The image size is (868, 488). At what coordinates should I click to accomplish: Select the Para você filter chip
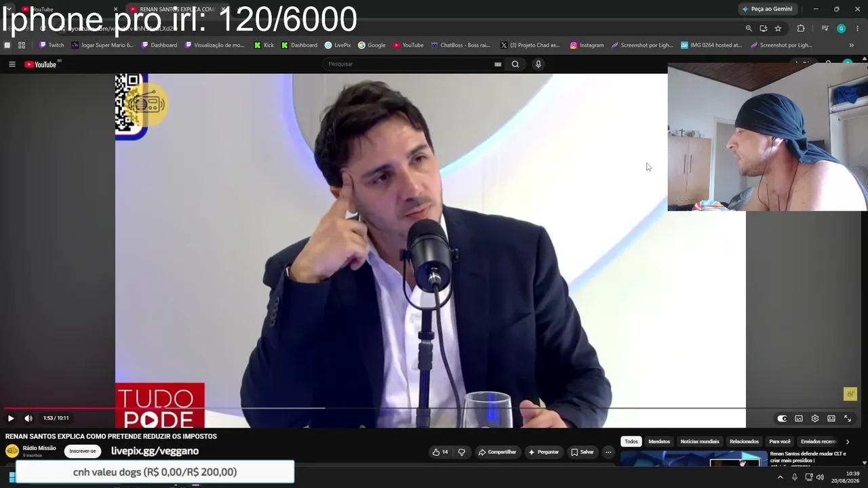(780, 441)
